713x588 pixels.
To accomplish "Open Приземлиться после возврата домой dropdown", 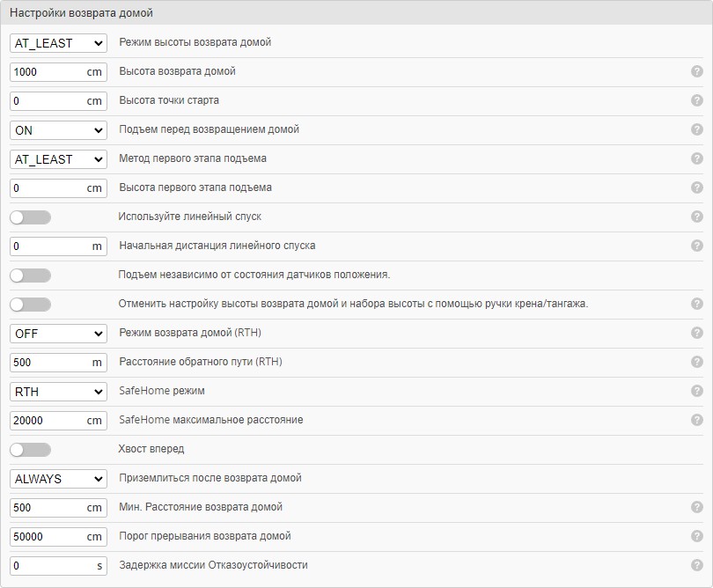I will [58, 478].
